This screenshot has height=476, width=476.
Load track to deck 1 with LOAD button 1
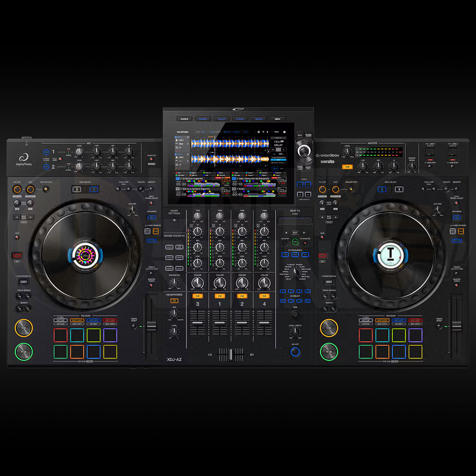[x=300, y=184]
